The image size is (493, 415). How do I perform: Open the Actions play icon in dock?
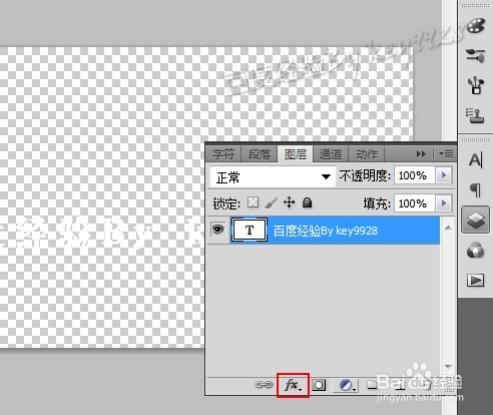click(x=475, y=280)
